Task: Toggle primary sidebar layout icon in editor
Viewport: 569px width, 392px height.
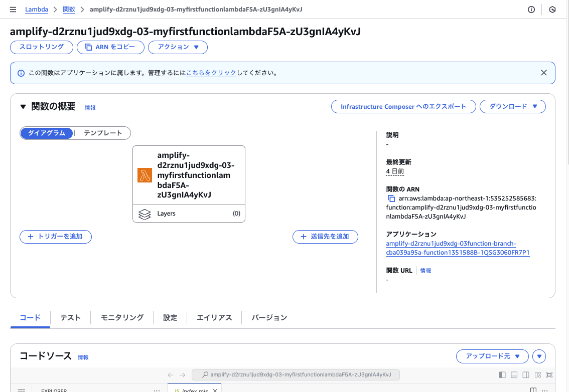Action: (x=502, y=374)
